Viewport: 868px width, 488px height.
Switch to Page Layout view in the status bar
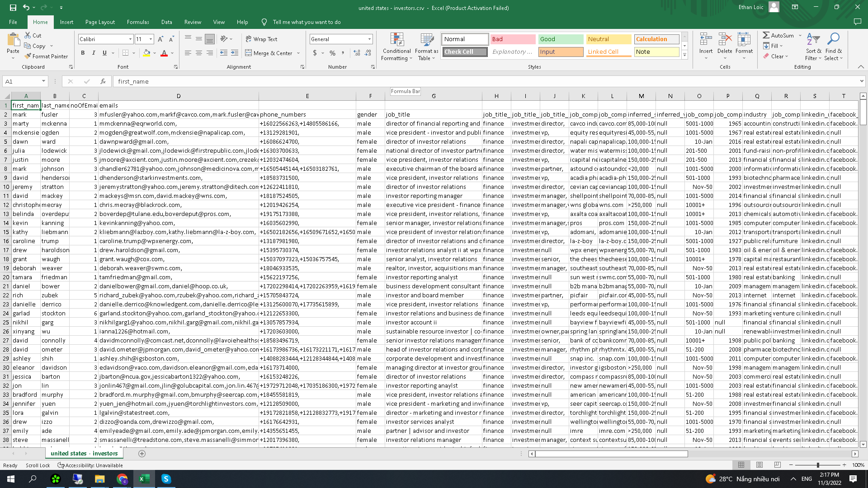click(759, 465)
